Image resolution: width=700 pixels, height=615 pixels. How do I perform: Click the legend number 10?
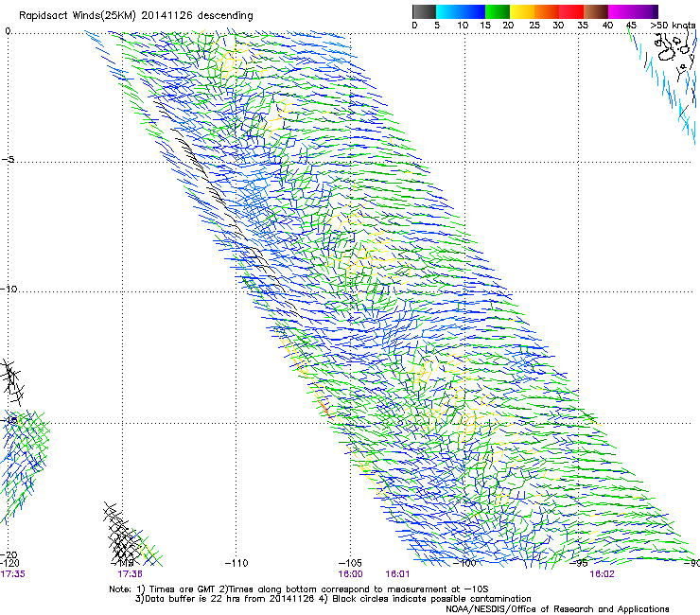463,26
